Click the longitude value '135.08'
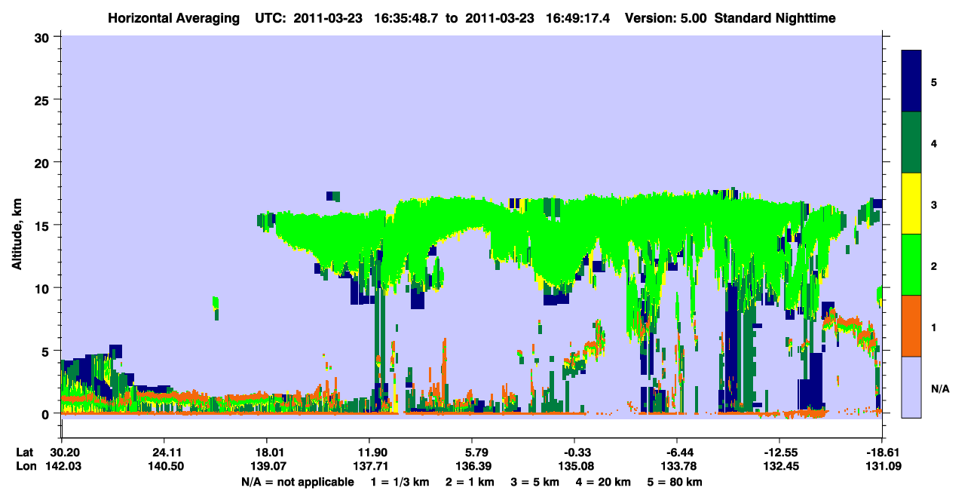Image resolution: width=980 pixels, height=503 pixels. click(574, 467)
